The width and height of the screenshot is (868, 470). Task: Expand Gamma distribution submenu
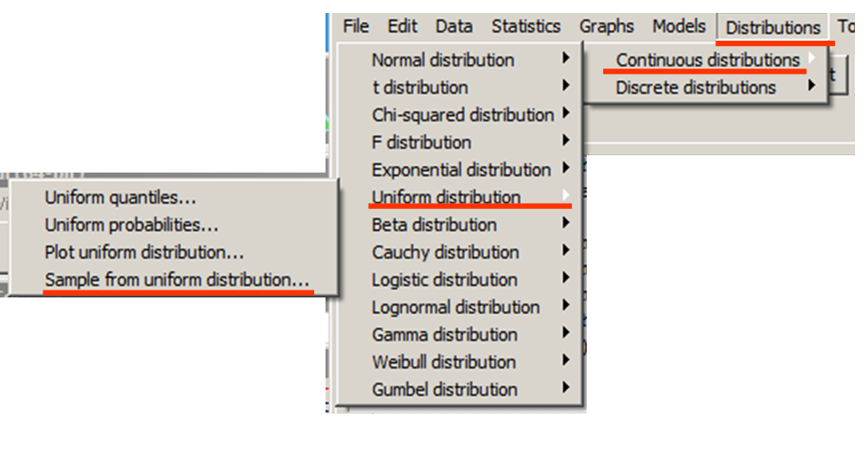(x=444, y=335)
